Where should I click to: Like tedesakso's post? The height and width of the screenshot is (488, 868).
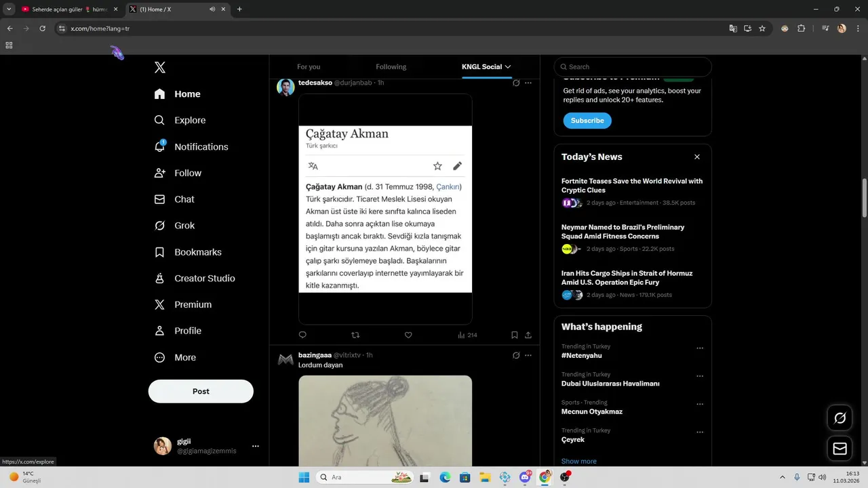pos(408,335)
